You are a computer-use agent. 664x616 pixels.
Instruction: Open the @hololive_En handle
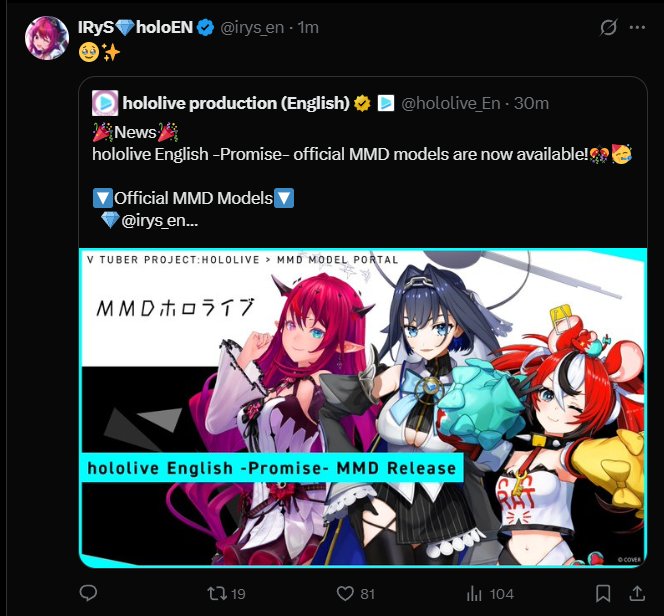[451, 104]
